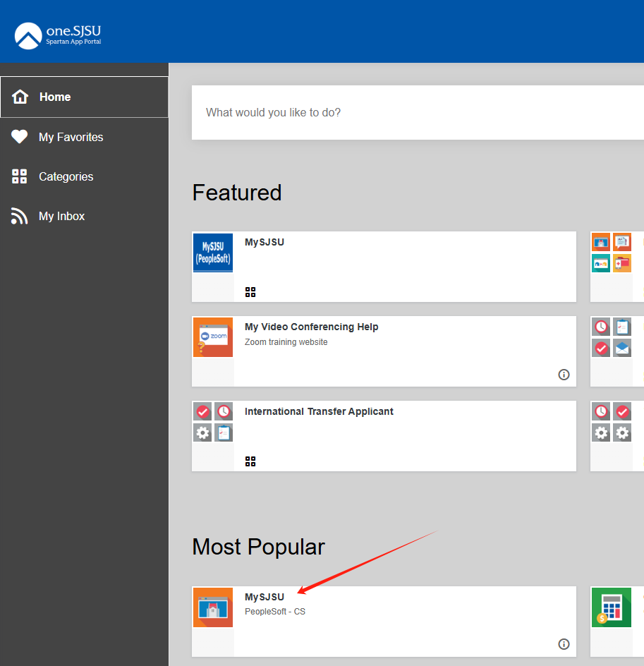Screen dimensions: 644x666
Task: Open International Transfer Applicant tile
Action: coord(319,412)
